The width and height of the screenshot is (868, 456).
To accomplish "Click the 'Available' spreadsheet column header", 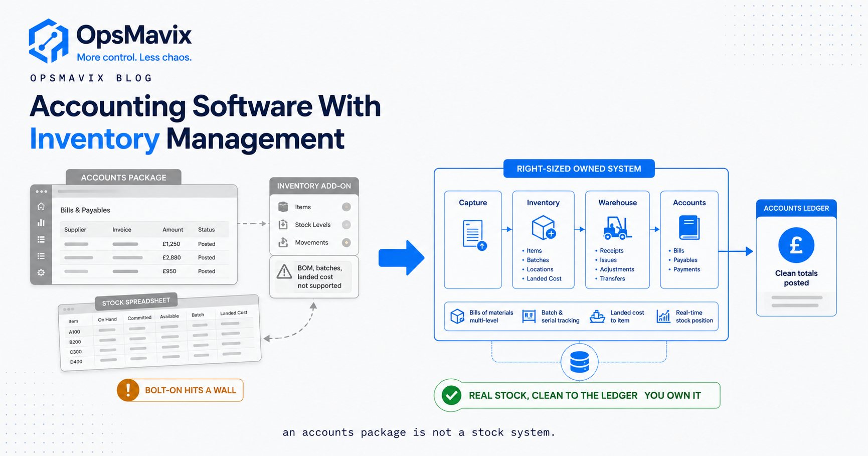I will point(169,316).
